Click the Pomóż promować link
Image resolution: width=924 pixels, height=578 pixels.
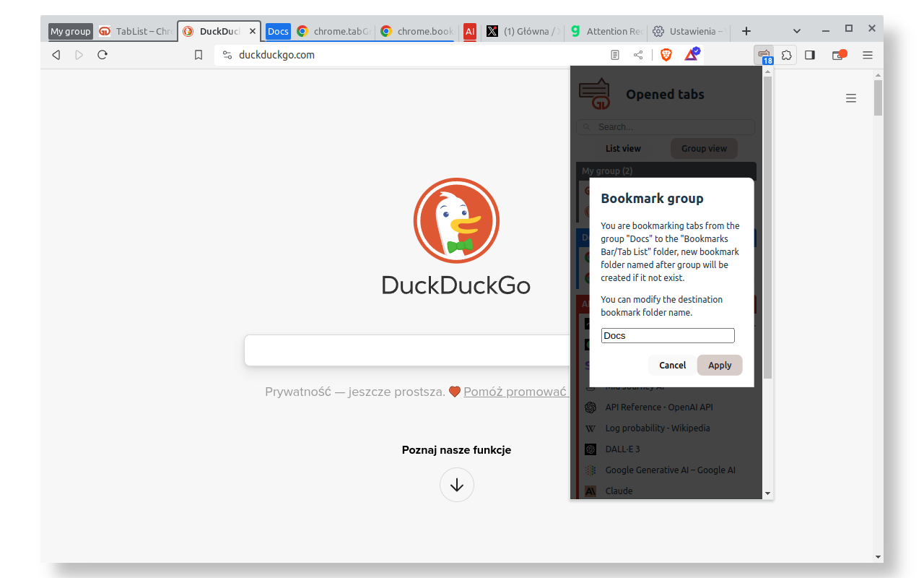coord(515,392)
